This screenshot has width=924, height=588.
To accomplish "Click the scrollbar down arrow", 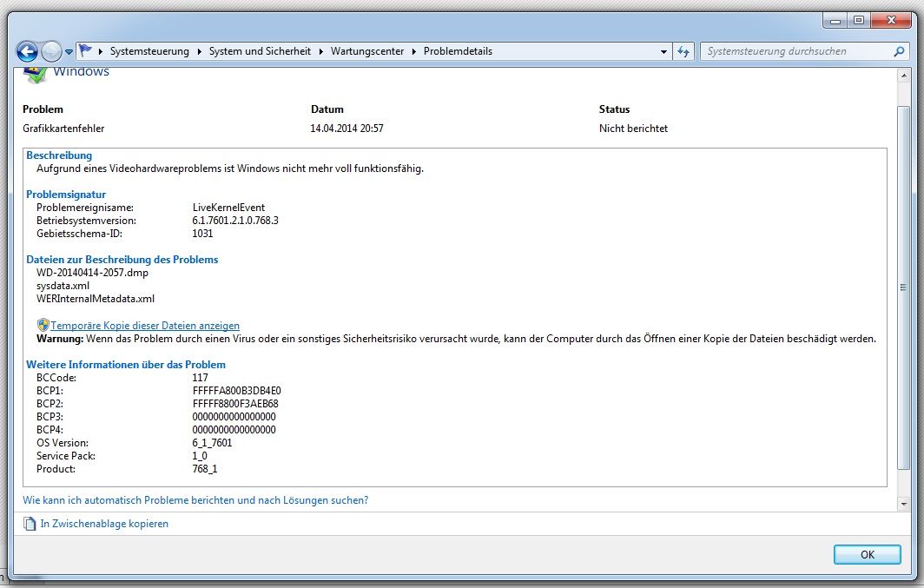I will click(903, 505).
